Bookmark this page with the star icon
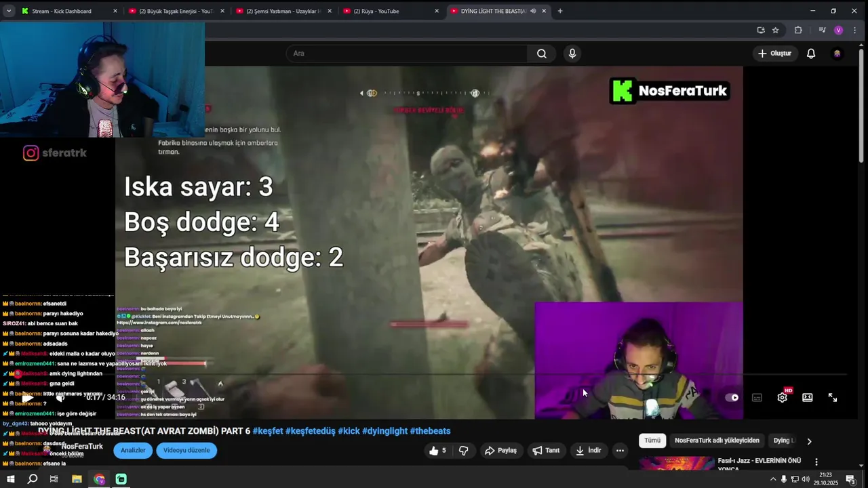Screen dimensions: 868x488 point(775,30)
